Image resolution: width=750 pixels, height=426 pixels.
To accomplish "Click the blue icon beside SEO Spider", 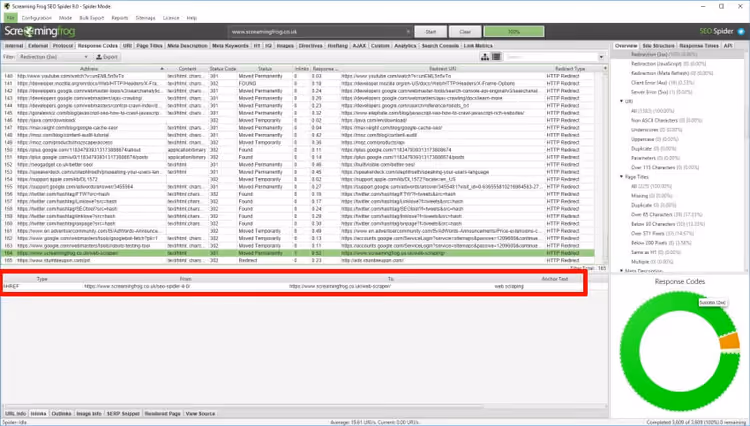I will click(741, 32).
